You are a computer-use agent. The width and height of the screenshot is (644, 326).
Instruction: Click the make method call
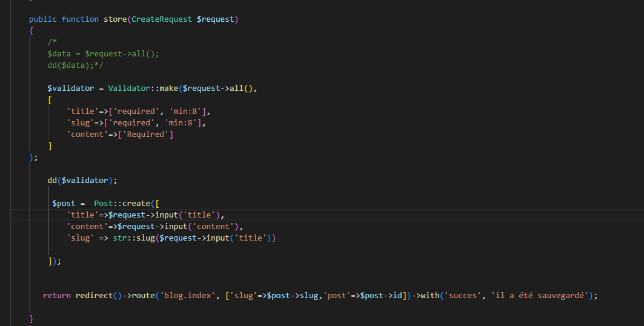pos(168,88)
